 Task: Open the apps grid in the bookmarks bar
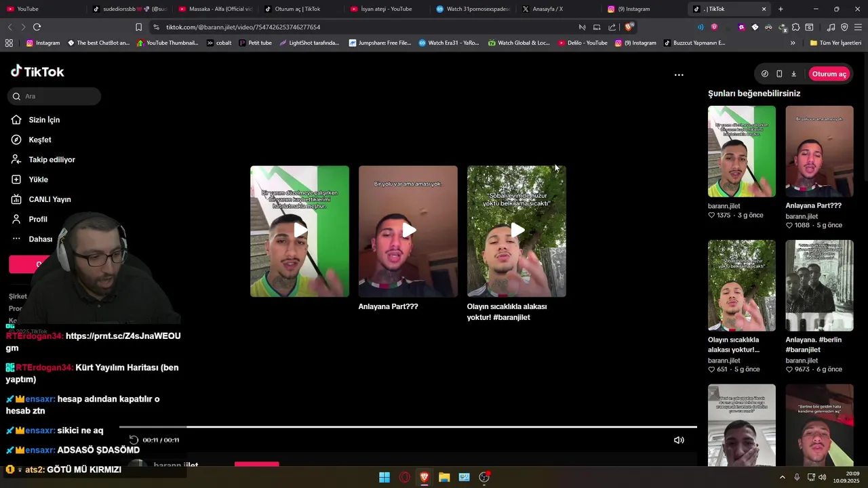9,43
